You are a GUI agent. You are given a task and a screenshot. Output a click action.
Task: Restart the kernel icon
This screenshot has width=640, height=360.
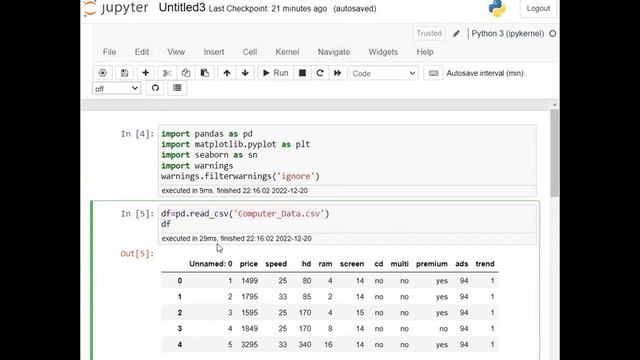point(320,73)
